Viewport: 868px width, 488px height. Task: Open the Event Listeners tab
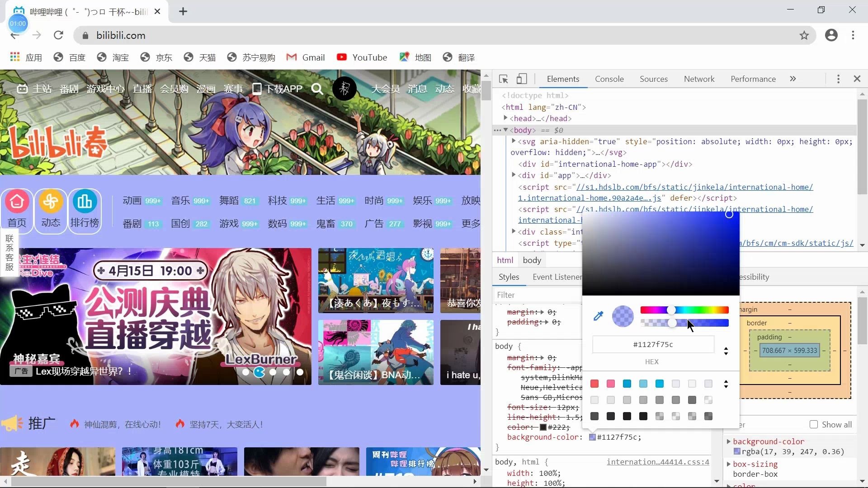557,277
